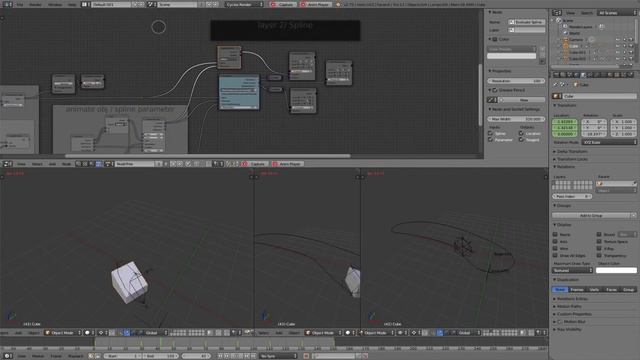Click the Pass Index field
Image resolution: width=640 pixels, height=360 pixels.
click(x=572, y=196)
